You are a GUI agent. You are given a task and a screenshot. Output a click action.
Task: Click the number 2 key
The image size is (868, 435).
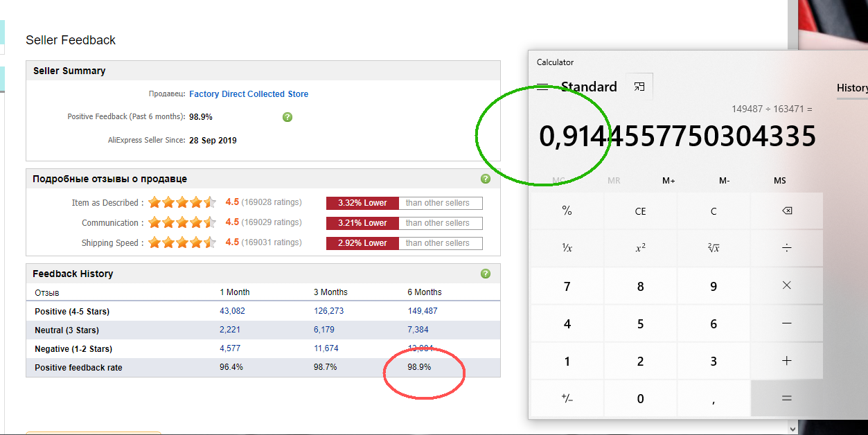640,361
